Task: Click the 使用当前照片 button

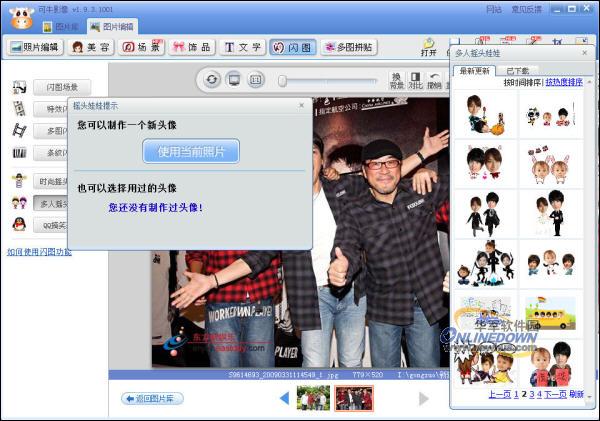Action: click(x=191, y=152)
